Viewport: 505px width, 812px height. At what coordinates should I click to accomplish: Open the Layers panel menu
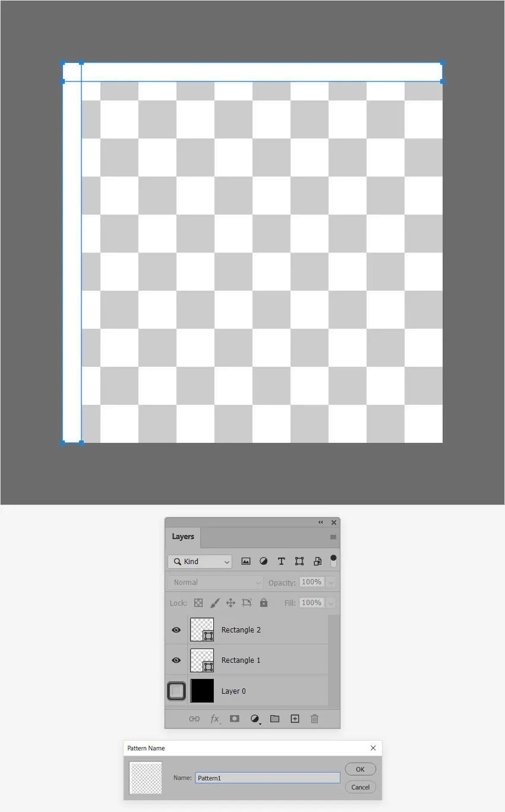pos(333,537)
